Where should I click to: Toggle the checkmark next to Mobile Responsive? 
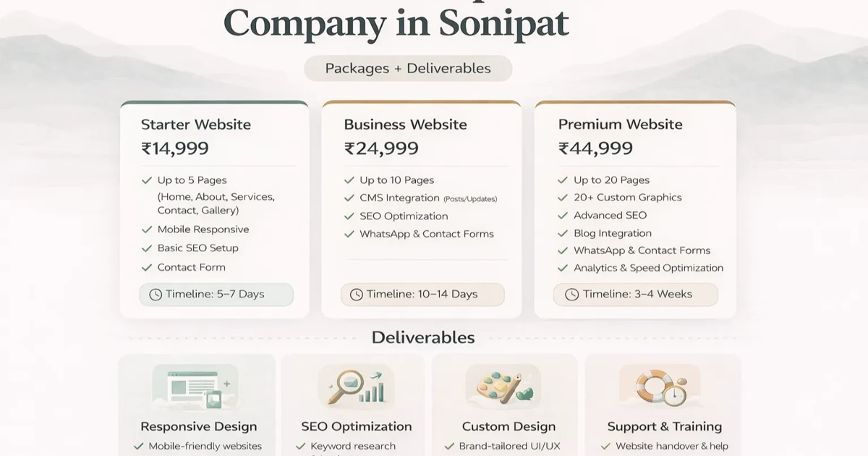(145, 229)
